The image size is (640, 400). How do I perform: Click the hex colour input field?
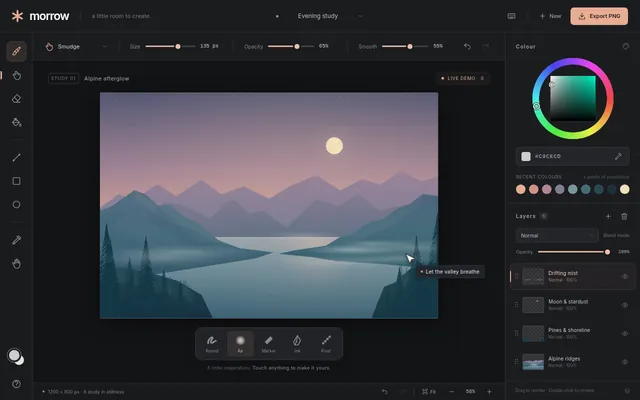coord(572,156)
